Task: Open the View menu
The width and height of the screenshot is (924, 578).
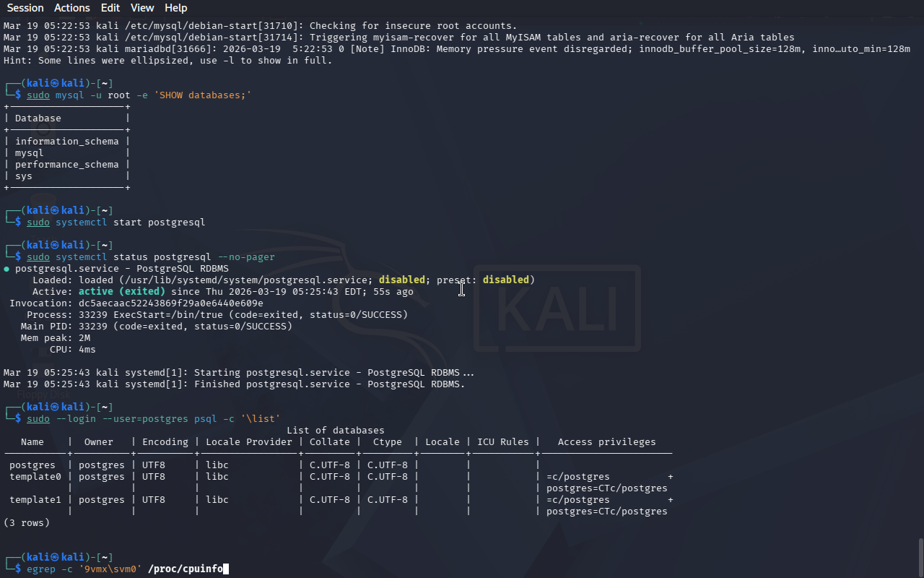Action: [x=142, y=8]
